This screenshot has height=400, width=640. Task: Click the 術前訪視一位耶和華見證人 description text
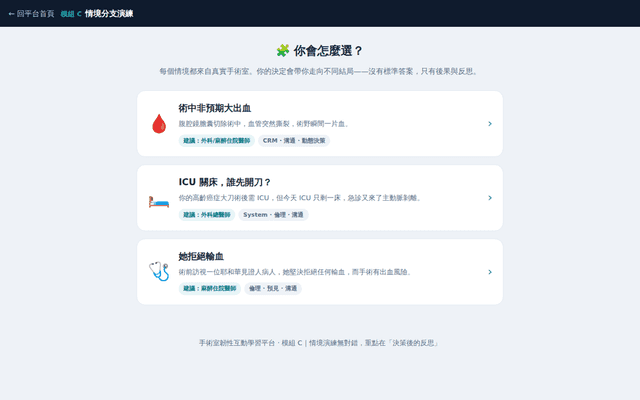coord(295,272)
